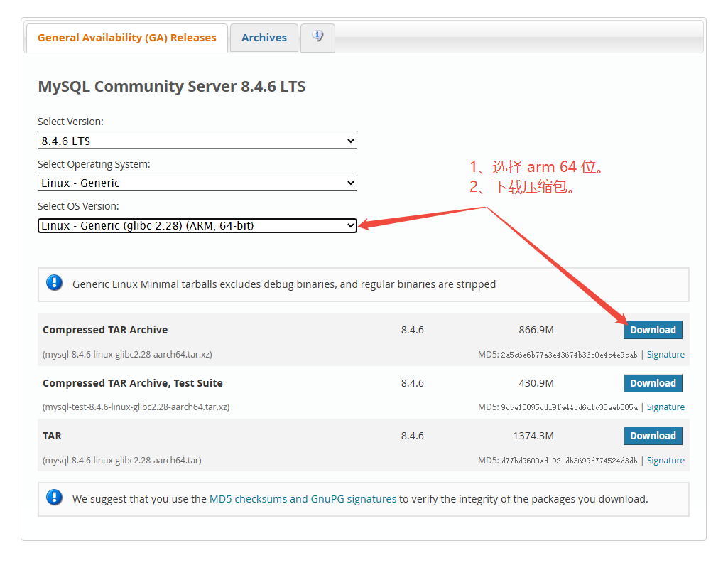Click the 430.9M file size
Screen dimensions: 728x563
click(x=536, y=383)
